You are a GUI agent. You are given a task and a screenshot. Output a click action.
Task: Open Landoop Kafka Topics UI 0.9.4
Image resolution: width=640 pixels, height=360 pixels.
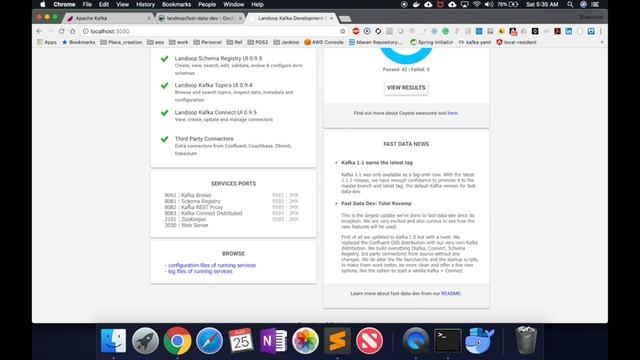tap(213, 85)
